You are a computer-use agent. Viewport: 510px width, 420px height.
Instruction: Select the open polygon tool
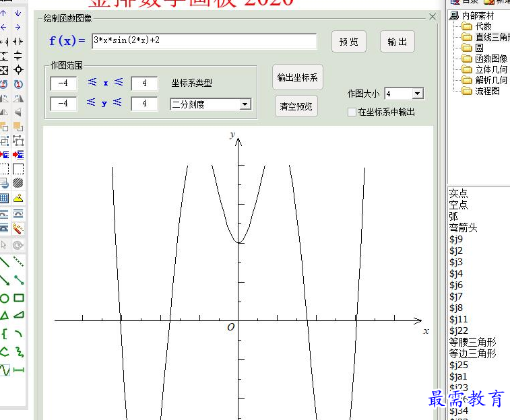tap(4, 352)
